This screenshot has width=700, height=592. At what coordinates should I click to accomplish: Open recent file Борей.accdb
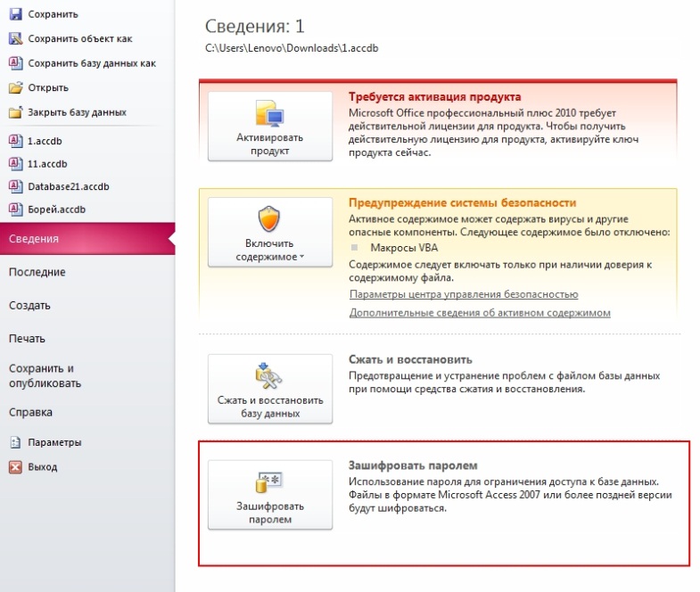pyautogui.click(x=56, y=210)
